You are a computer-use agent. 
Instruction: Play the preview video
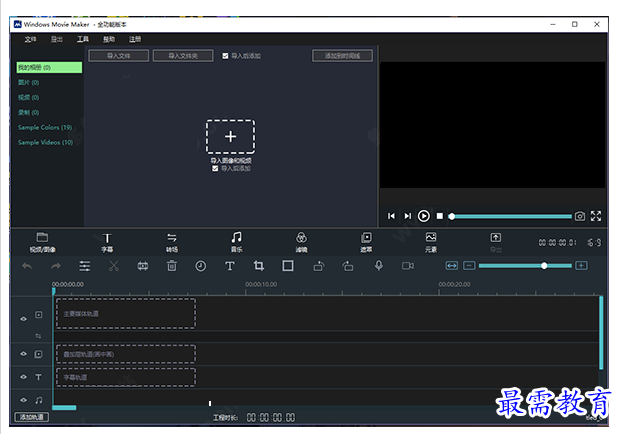pos(423,216)
